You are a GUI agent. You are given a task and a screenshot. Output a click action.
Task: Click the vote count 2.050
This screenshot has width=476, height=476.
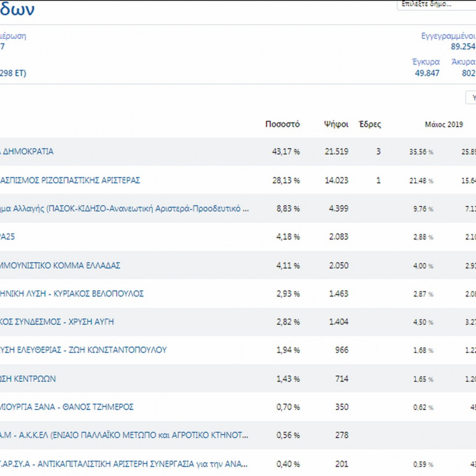(338, 266)
